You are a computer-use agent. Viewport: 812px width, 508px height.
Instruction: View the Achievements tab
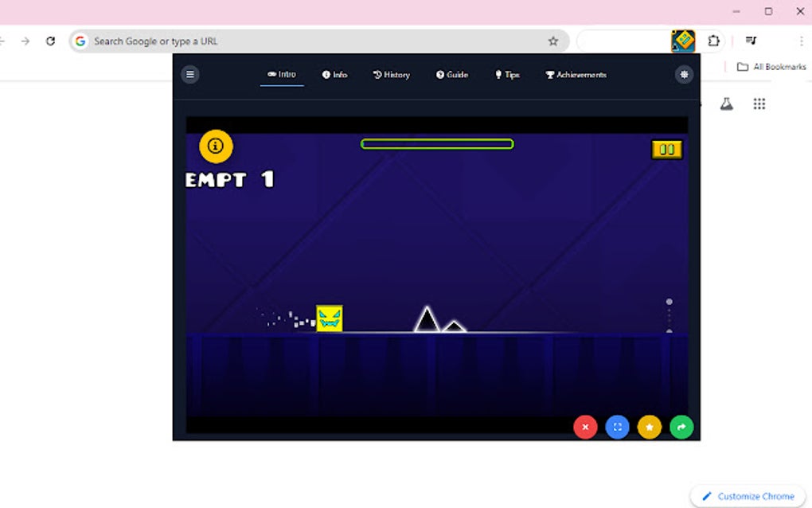(x=576, y=75)
